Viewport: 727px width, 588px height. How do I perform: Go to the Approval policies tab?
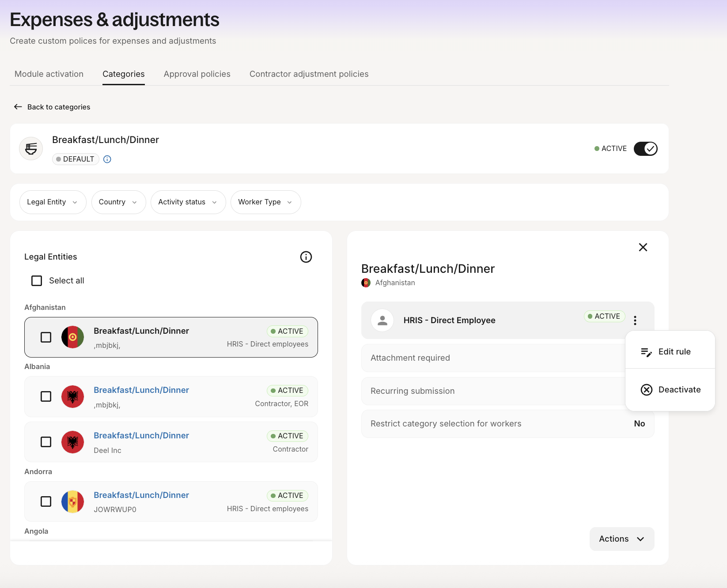197,74
